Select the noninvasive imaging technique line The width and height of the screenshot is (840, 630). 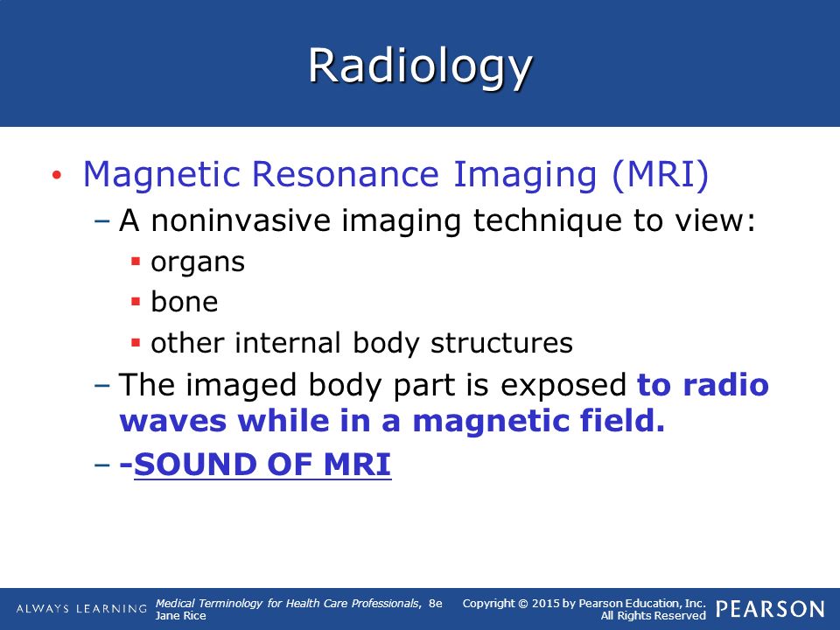coord(437,220)
